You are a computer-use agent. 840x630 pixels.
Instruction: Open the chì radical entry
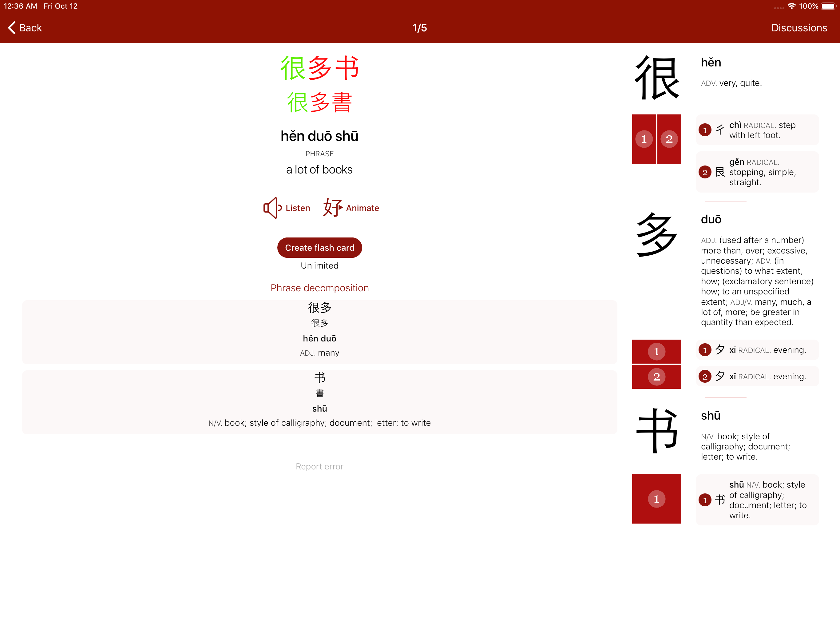point(757,130)
